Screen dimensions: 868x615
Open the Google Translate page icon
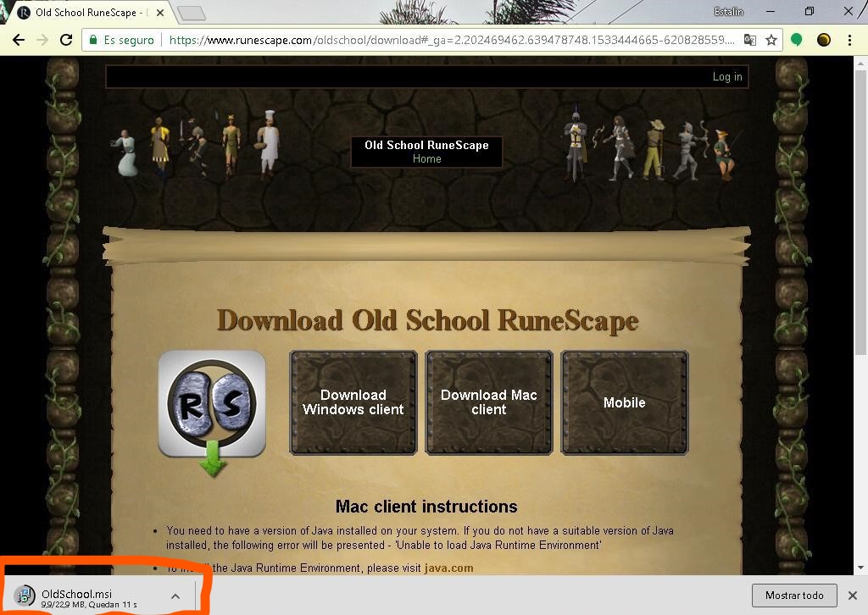pyautogui.click(x=749, y=40)
